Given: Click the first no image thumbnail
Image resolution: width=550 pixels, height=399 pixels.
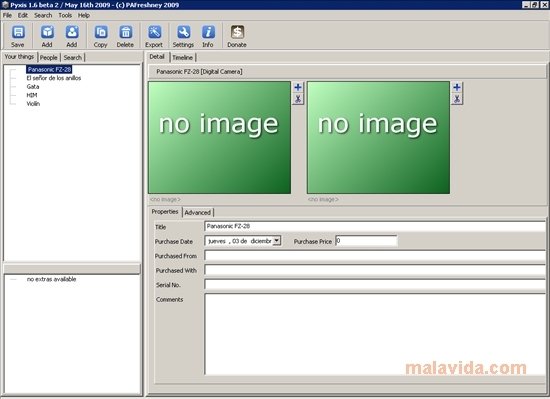Looking at the screenshot, I should [220, 137].
